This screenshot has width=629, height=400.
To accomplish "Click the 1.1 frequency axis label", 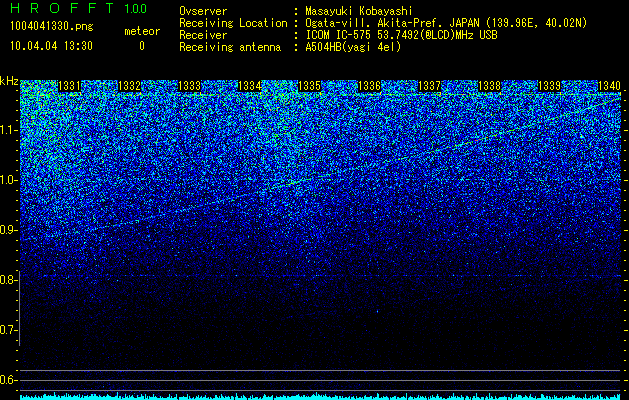I will pos(8,130).
